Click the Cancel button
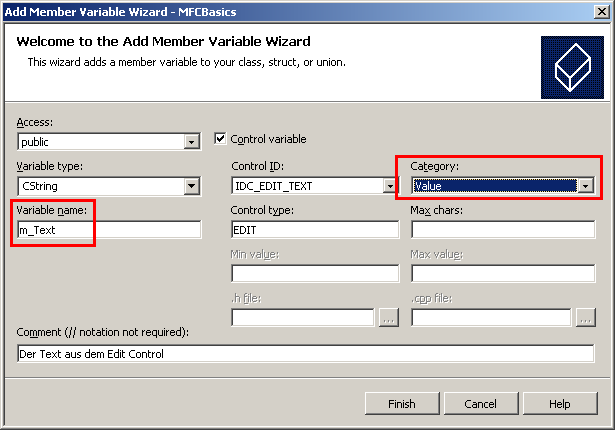 click(x=481, y=404)
